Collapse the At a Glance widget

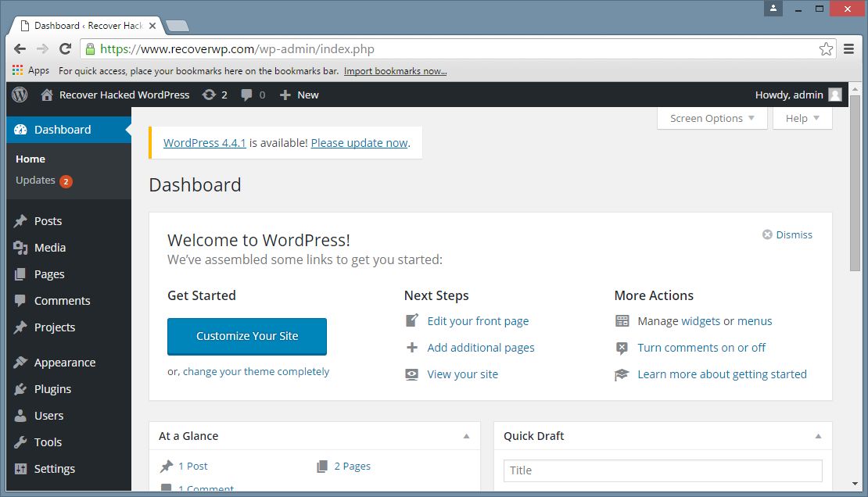coord(467,436)
